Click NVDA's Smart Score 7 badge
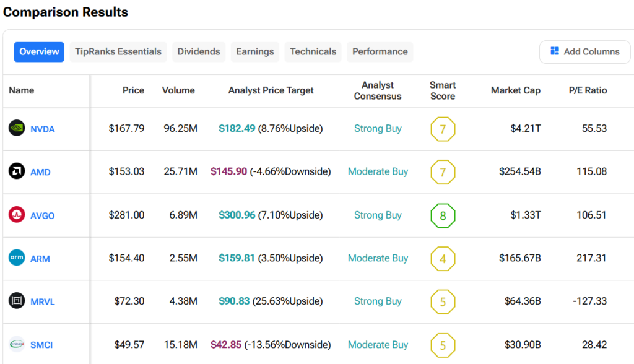Image resolution: width=634 pixels, height=364 pixels. coord(443,129)
